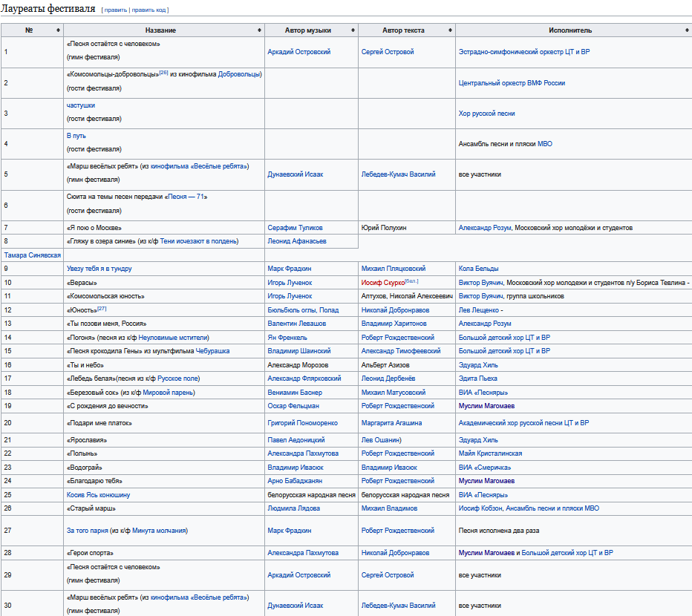
Task: Open ВИА «Песняры» link in row 18
Action: pos(483,393)
